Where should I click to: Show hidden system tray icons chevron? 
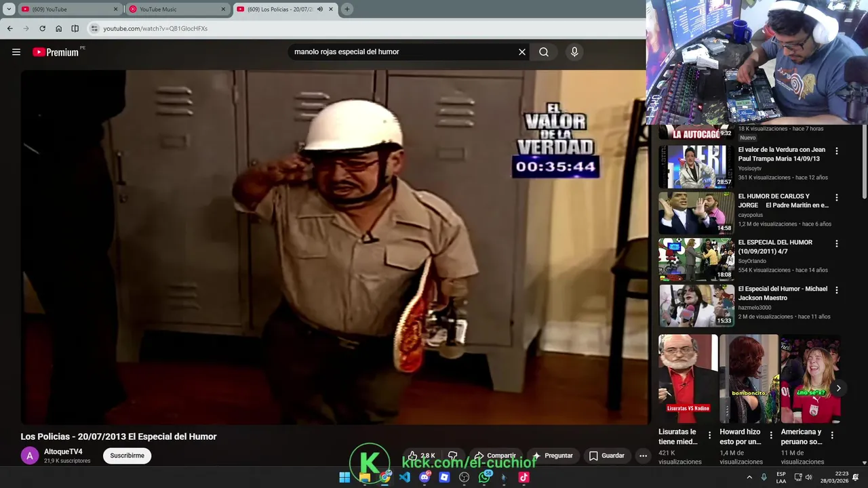[749, 477]
